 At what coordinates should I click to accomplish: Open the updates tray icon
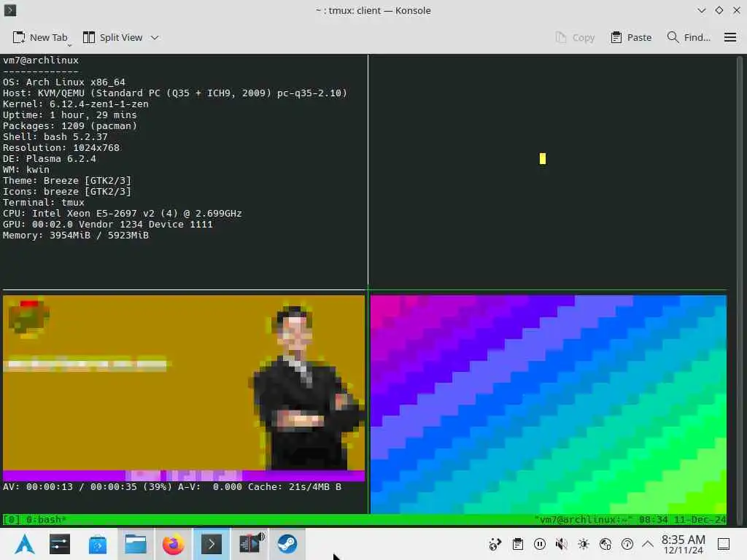click(x=627, y=544)
